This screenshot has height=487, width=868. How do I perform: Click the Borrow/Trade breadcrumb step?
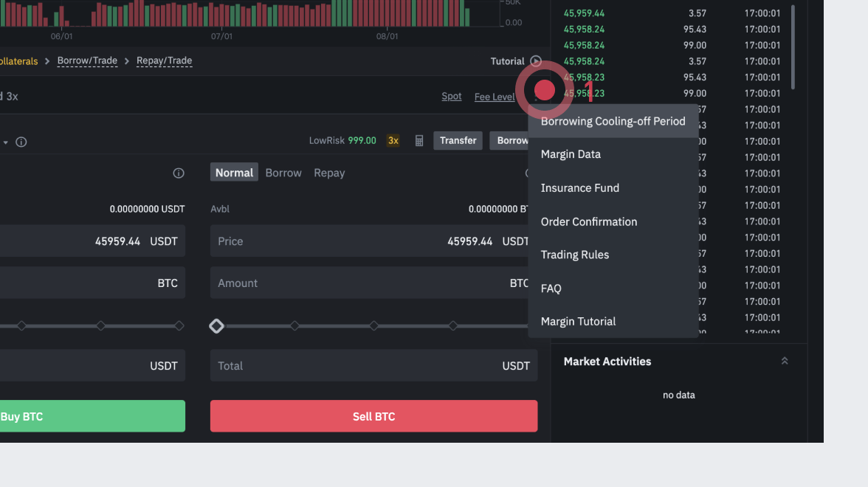pyautogui.click(x=87, y=61)
